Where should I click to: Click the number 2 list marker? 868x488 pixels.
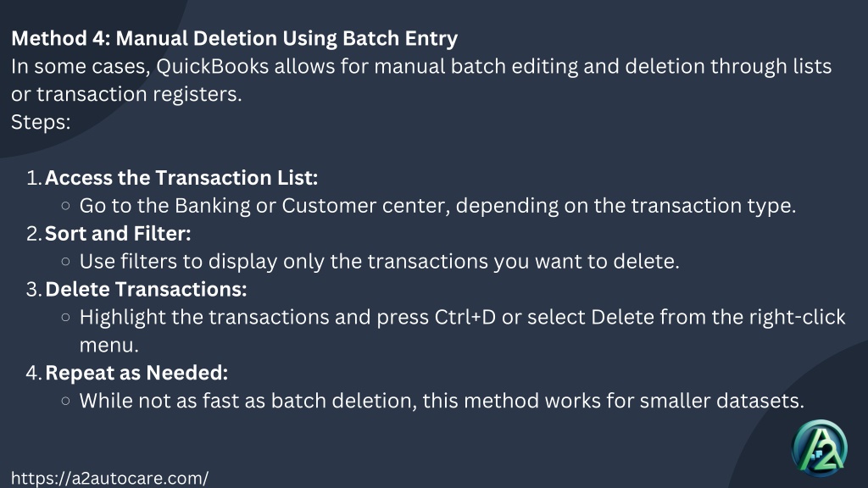34,234
